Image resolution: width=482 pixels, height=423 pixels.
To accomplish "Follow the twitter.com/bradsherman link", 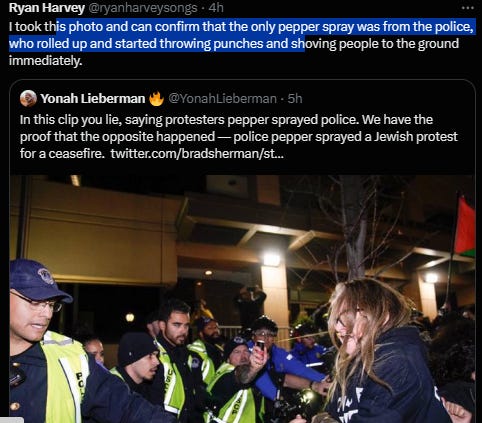I will click(x=197, y=154).
